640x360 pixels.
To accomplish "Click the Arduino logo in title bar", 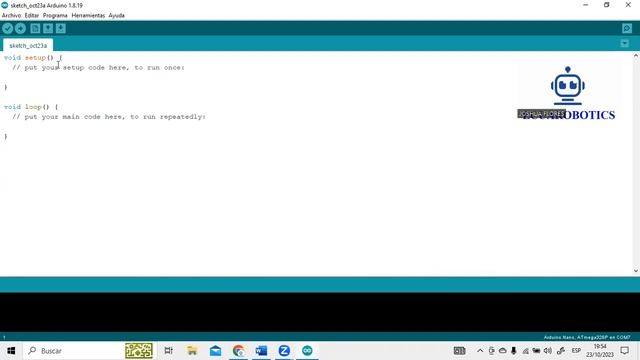I will point(5,5).
